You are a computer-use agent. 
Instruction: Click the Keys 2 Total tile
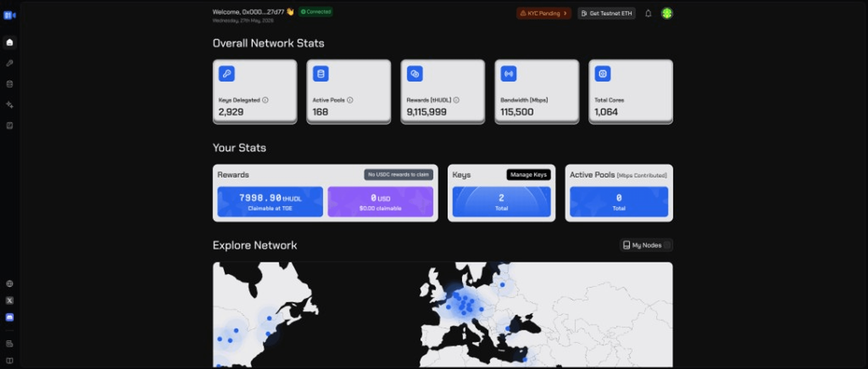point(501,202)
